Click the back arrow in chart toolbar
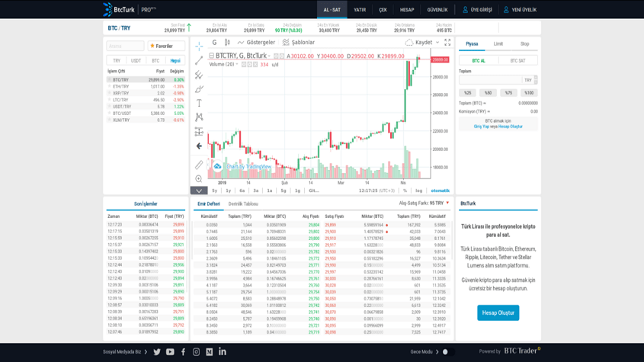644x362 pixels. point(199,146)
